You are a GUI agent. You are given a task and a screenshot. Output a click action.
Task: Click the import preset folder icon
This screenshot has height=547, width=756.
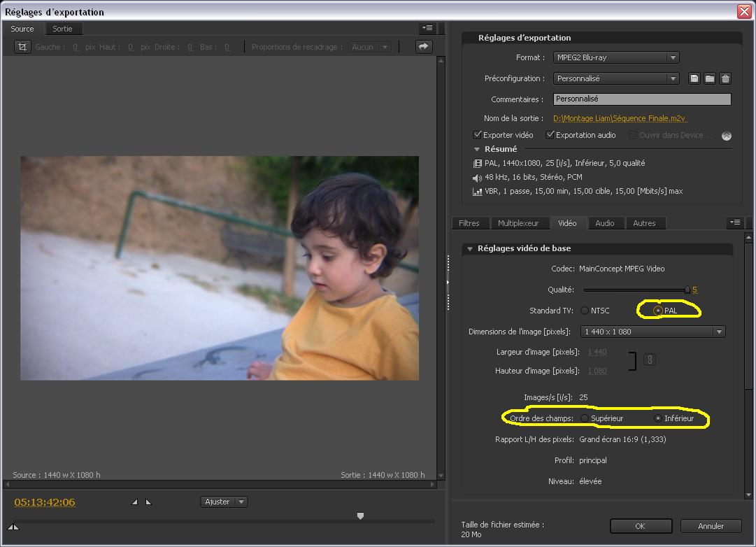coord(709,79)
